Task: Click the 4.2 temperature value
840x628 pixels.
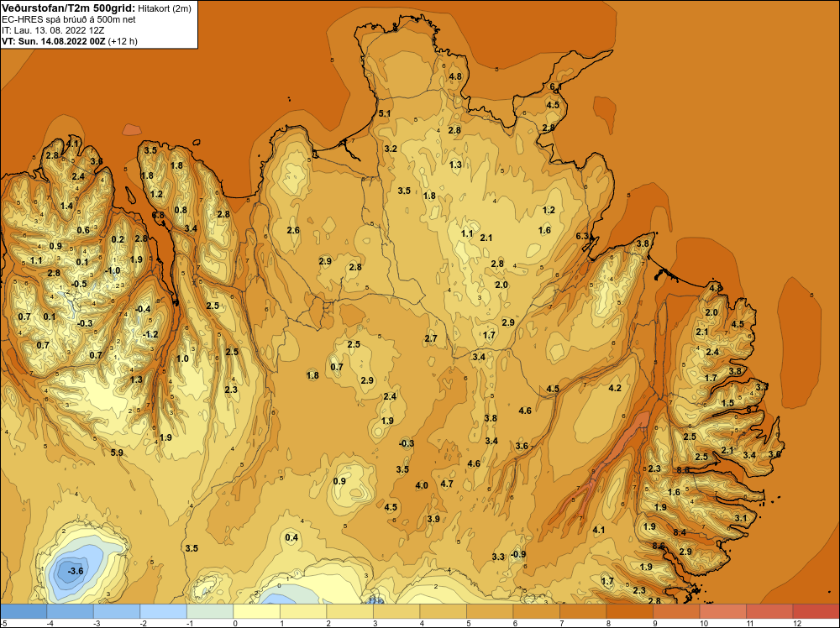Action: 615,388
